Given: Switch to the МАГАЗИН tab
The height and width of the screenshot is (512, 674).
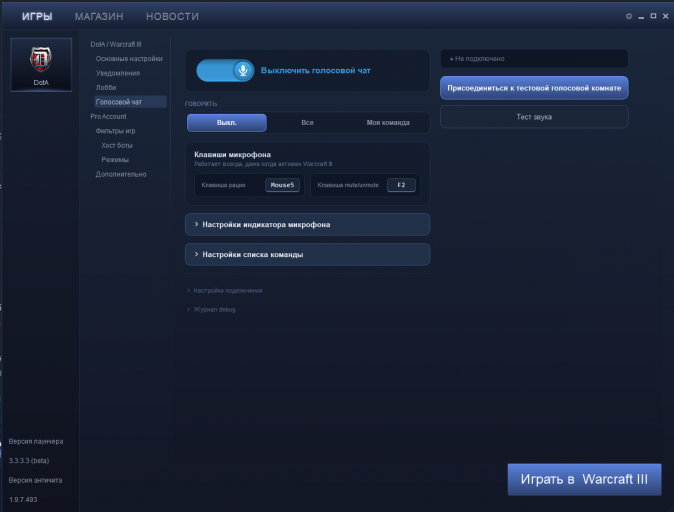Looking at the screenshot, I should pos(99,16).
